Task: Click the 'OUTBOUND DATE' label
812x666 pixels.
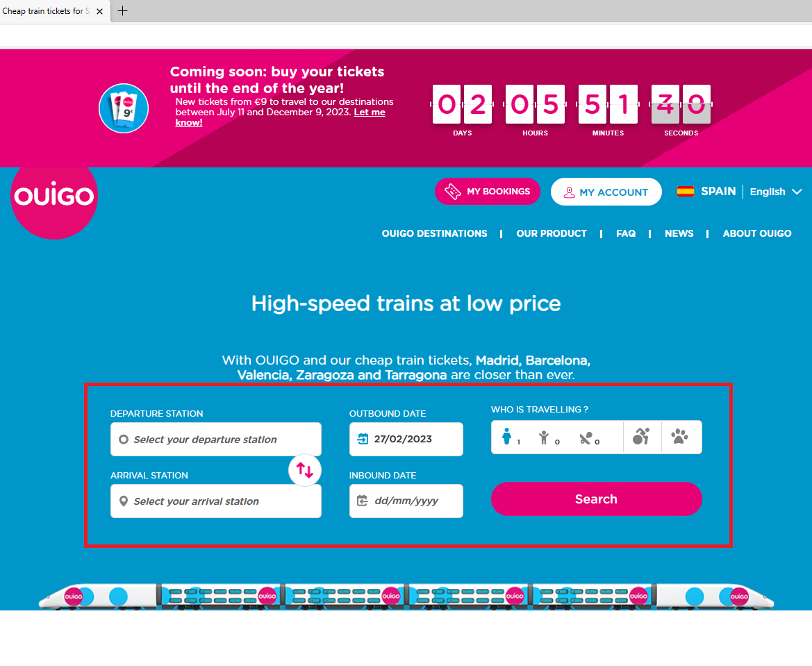Action: pyautogui.click(x=388, y=414)
